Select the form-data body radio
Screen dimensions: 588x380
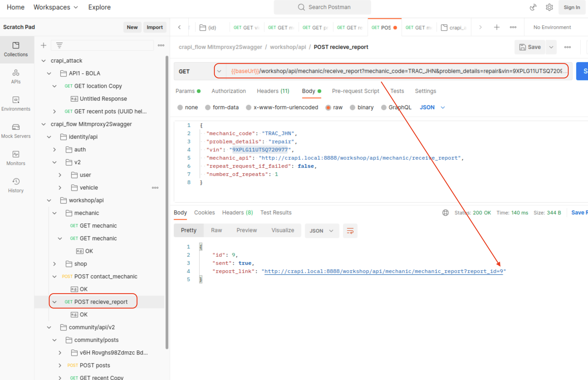[x=208, y=108]
